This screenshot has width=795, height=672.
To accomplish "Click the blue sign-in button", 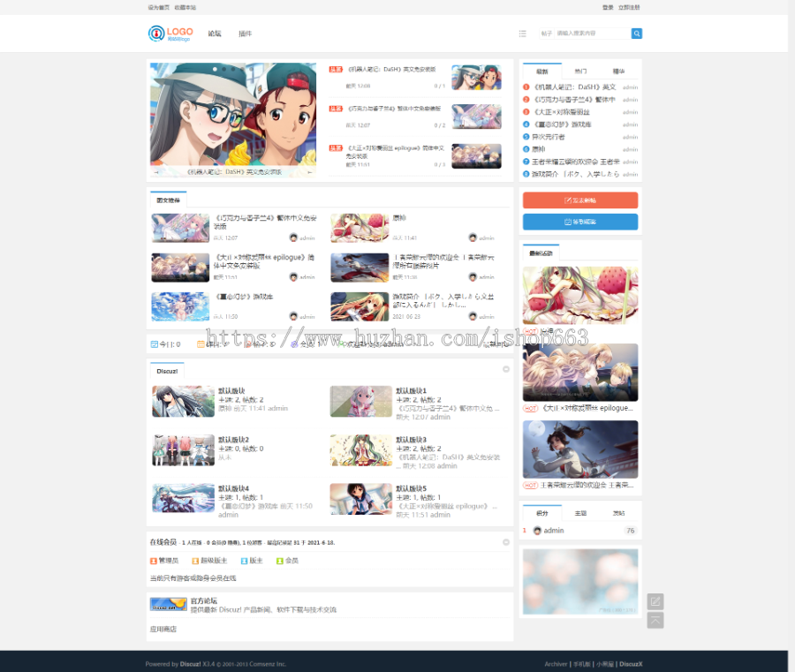I will coord(580,222).
